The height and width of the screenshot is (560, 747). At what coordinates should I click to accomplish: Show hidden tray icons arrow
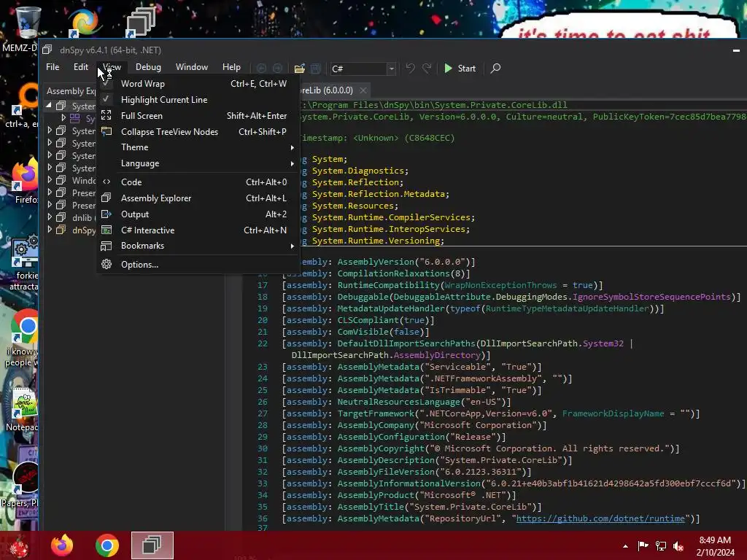click(x=625, y=546)
